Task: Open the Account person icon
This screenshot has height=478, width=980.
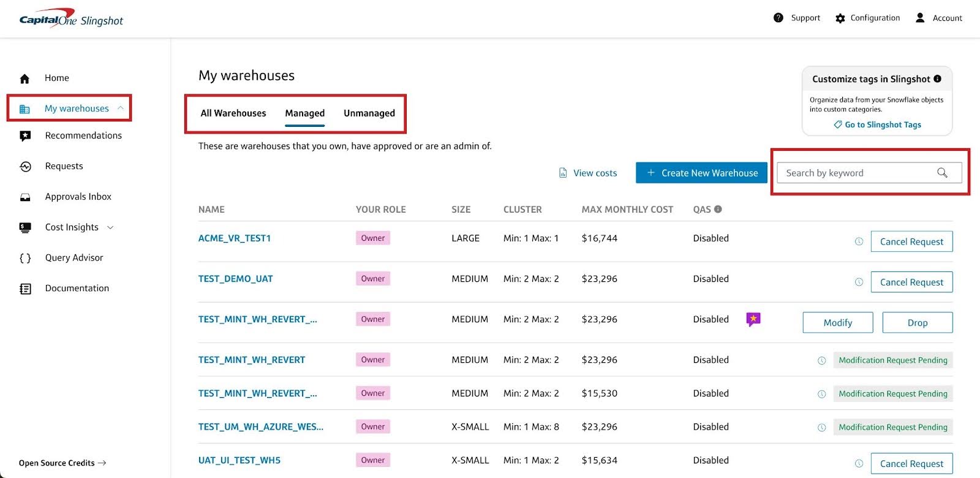Action: 920,18
